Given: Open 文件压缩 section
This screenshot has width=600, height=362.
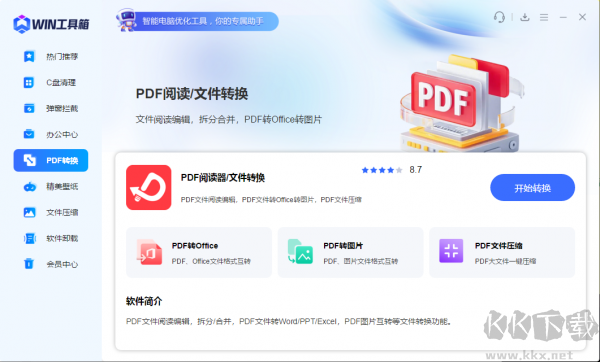Looking at the screenshot, I should (x=62, y=212).
